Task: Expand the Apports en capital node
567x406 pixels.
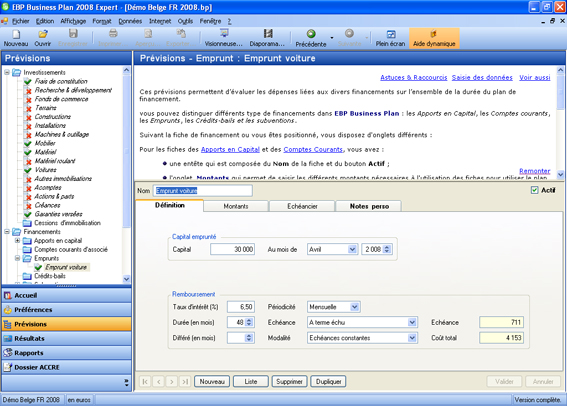Action: (17, 240)
